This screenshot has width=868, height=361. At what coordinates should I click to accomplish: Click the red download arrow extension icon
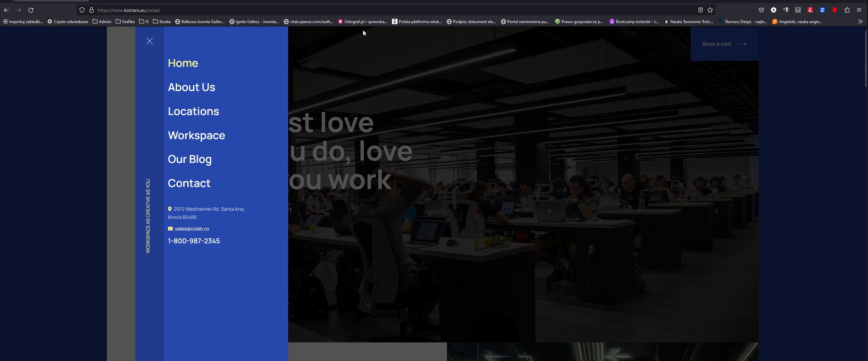(835, 10)
